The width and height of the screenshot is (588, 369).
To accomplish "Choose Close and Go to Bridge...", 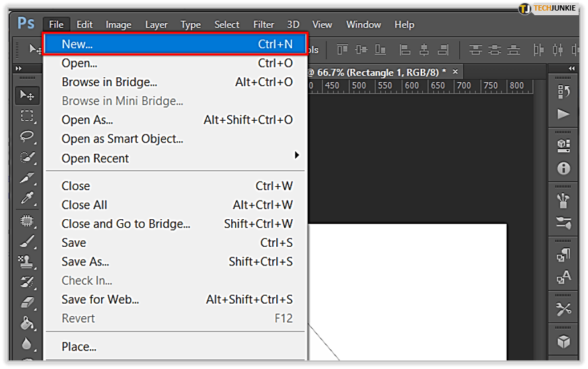I will tap(175, 224).
